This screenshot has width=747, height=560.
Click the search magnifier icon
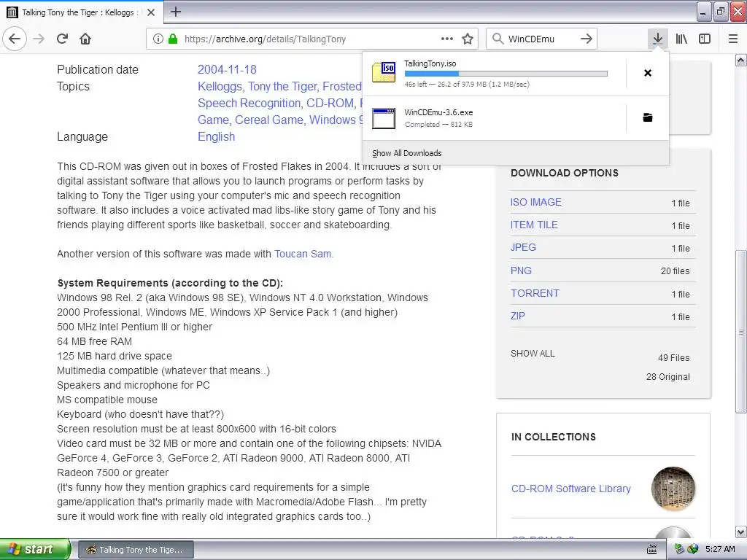pos(498,39)
